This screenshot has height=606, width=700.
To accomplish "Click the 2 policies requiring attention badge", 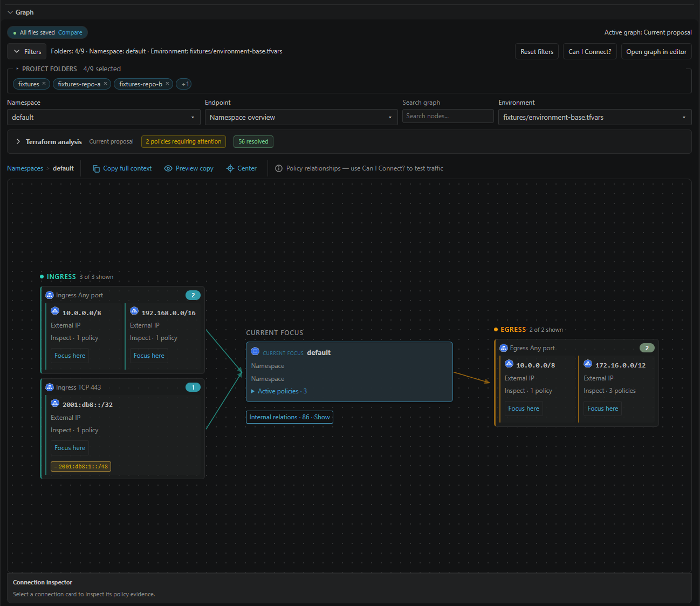I will pyautogui.click(x=183, y=141).
